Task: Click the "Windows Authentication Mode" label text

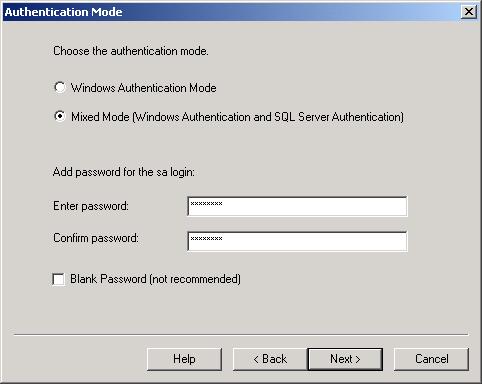Action: pos(144,88)
